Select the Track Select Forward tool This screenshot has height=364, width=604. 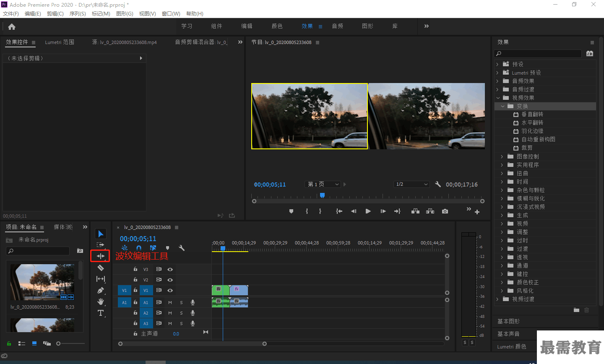click(101, 245)
